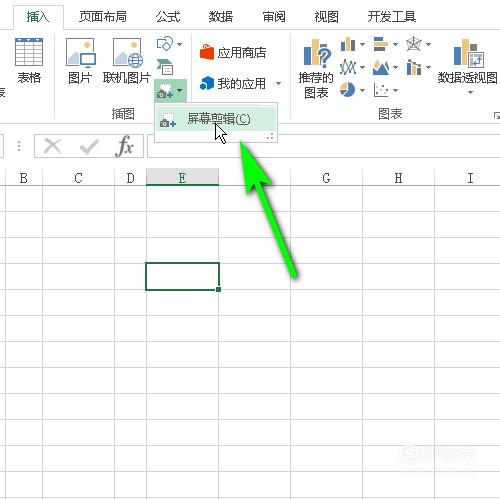Click the combo chart icon

(x=414, y=67)
